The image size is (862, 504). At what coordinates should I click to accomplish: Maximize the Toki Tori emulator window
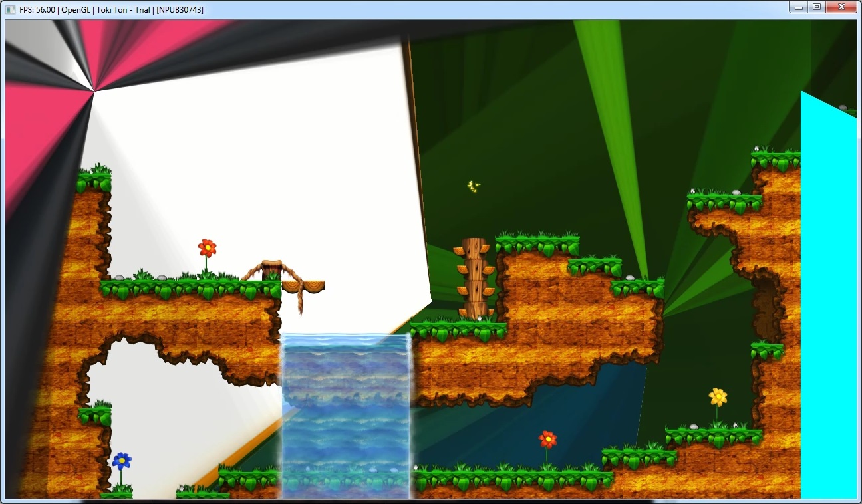[x=816, y=7]
